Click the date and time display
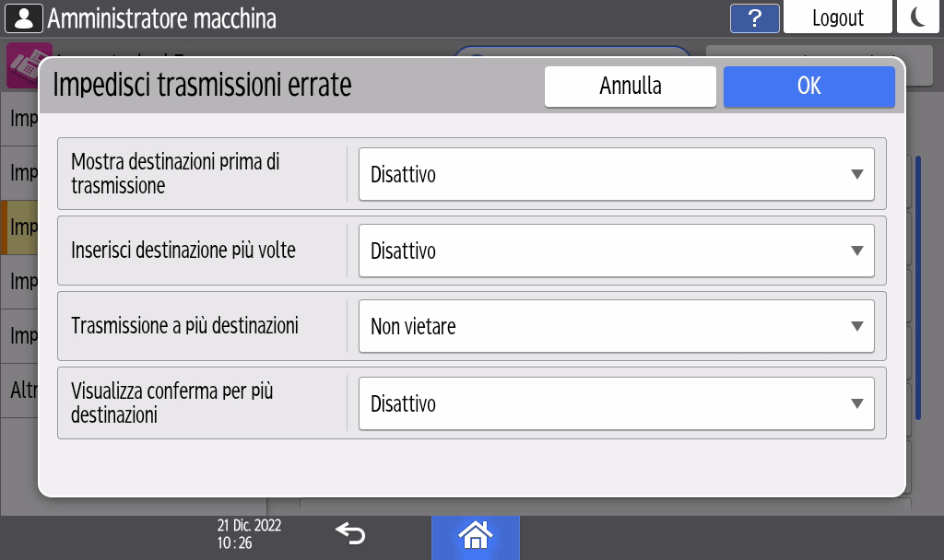944x560 pixels. click(249, 534)
